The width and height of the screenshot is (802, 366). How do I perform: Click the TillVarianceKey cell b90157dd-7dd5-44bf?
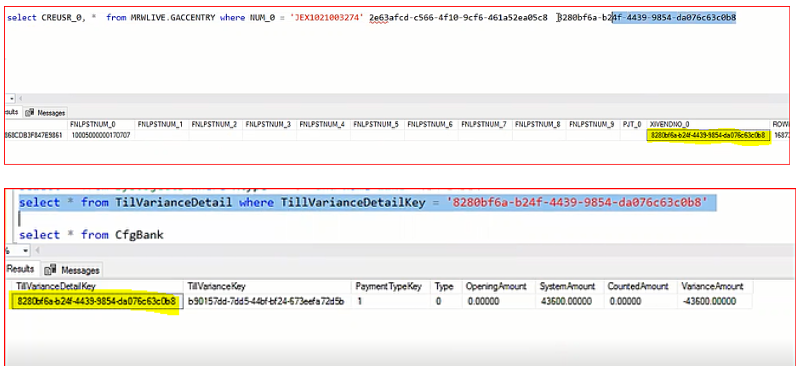[266, 302]
